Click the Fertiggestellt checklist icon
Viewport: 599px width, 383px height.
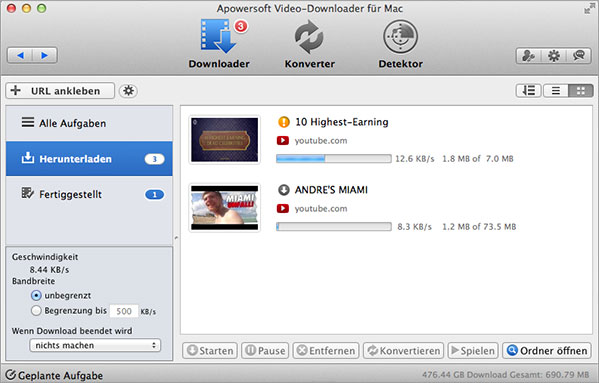pyautogui.click(x=28, y=193)
